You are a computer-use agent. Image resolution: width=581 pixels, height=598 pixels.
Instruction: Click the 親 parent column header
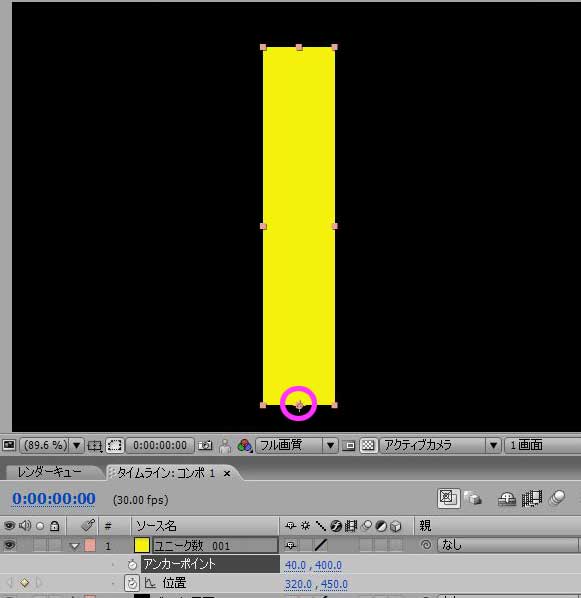(425, 526)
